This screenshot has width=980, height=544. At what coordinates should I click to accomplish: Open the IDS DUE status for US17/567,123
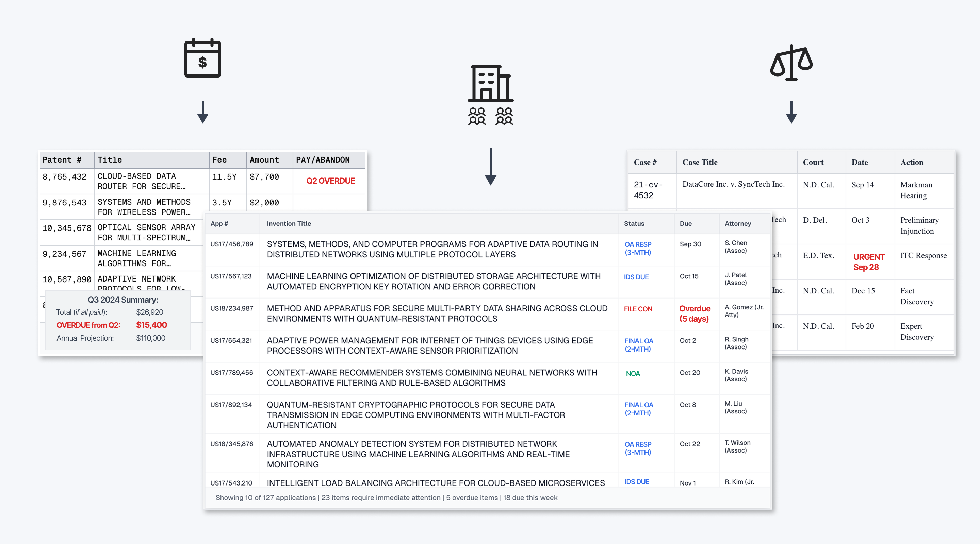tap(636, 277)
